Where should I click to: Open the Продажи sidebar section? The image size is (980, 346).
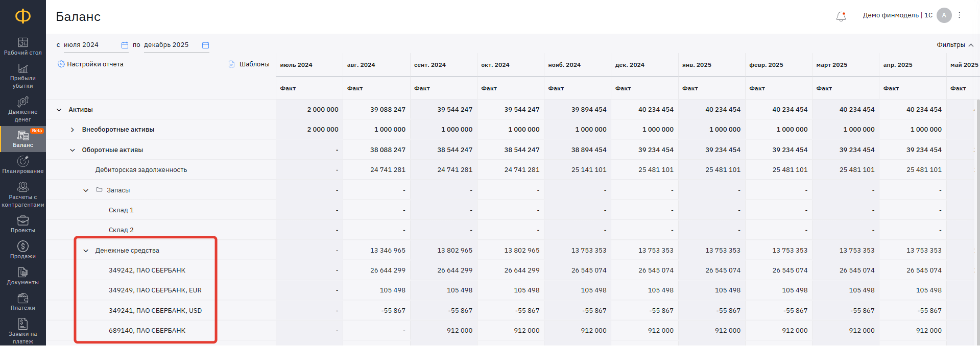(x=23, y=250)
